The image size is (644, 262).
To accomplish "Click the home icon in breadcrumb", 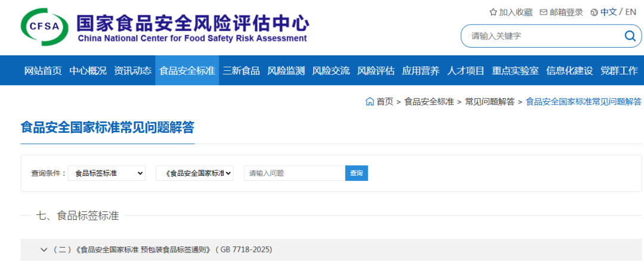I will coord(370,101).
